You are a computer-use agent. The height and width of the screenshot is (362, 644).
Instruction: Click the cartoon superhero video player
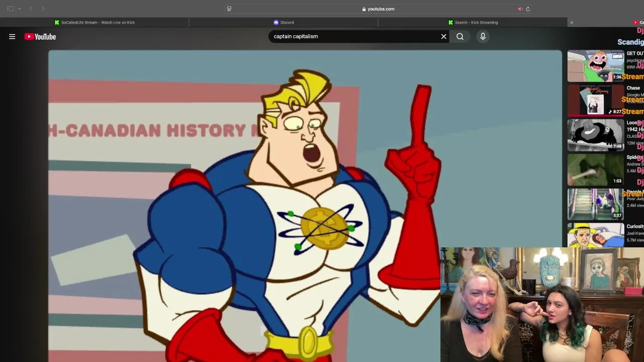(x=305, y=206)
